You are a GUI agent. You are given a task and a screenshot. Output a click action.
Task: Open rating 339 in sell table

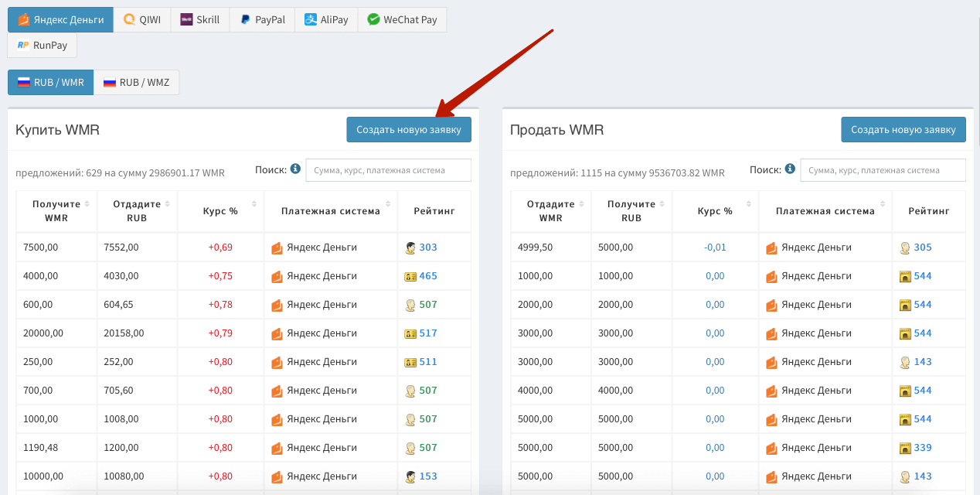pos(923,448)
